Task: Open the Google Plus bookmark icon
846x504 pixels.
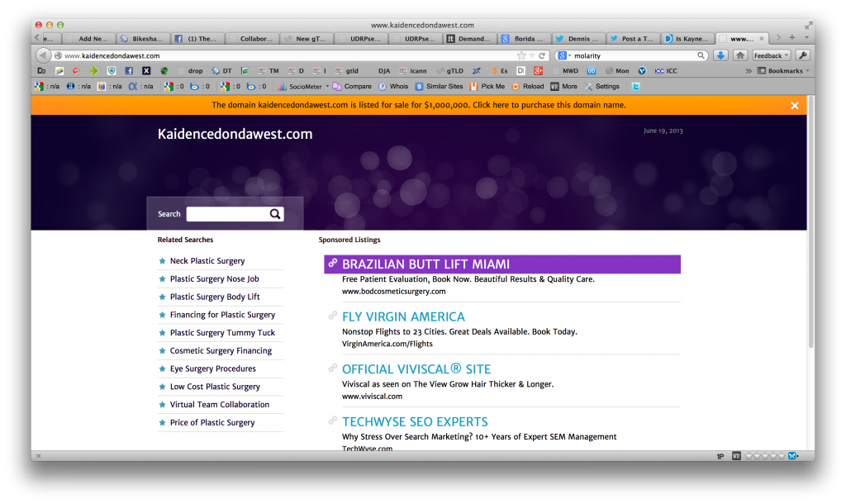Action: pyautogui.click(x=538, y=71)
